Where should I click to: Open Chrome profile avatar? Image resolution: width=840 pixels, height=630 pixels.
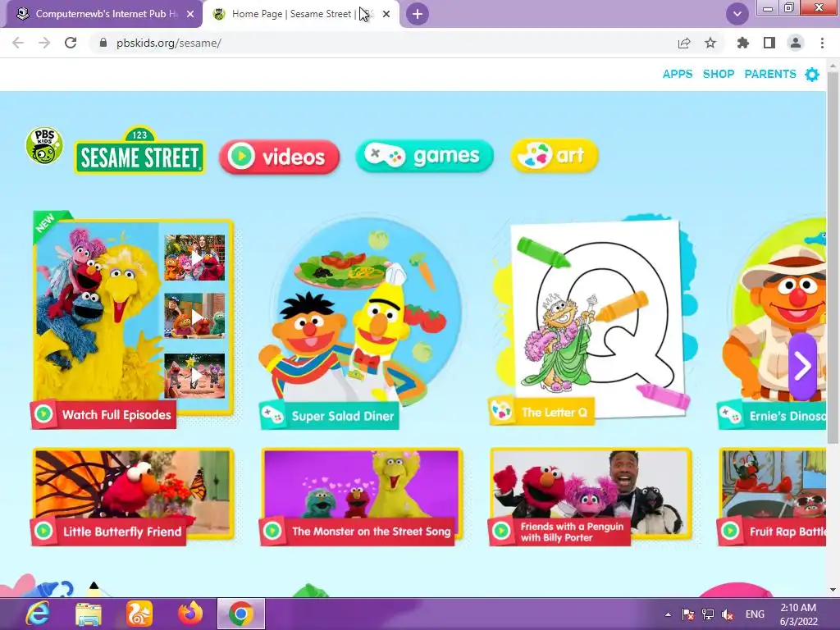coord(796,43)
